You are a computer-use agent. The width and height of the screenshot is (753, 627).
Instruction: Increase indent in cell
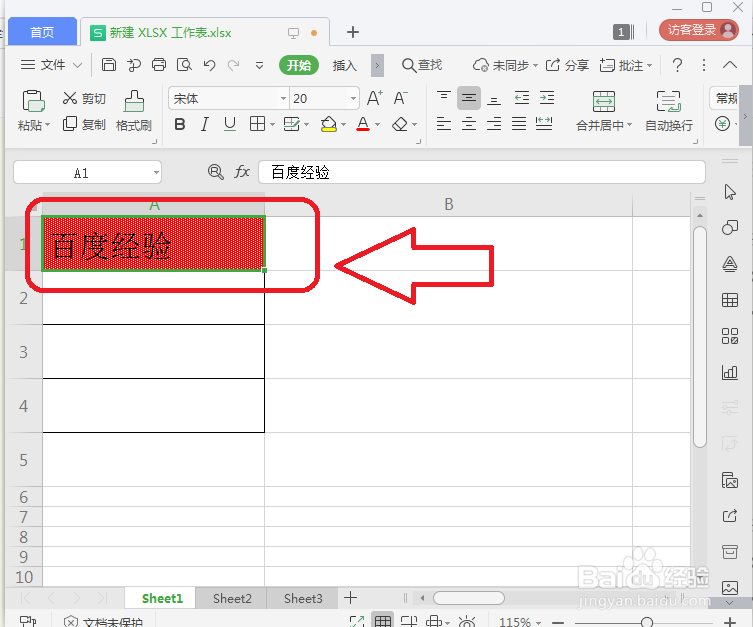coord(547,98)
